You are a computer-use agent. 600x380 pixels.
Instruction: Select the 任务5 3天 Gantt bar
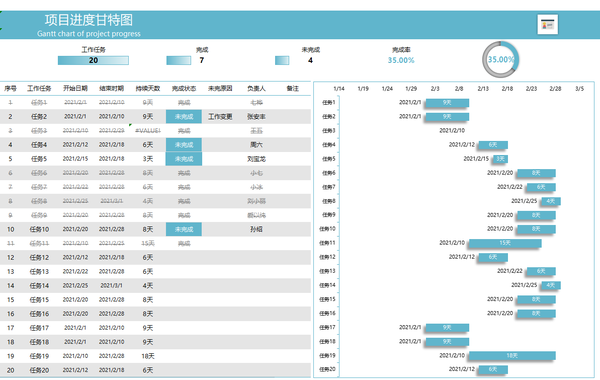pyautogui.click(x=500, y=159)
